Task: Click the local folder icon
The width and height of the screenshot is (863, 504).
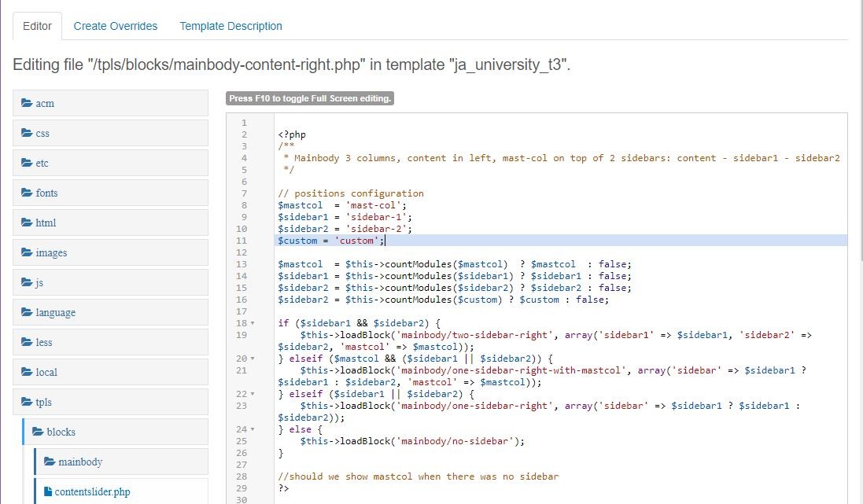Action: pos(27,372)
